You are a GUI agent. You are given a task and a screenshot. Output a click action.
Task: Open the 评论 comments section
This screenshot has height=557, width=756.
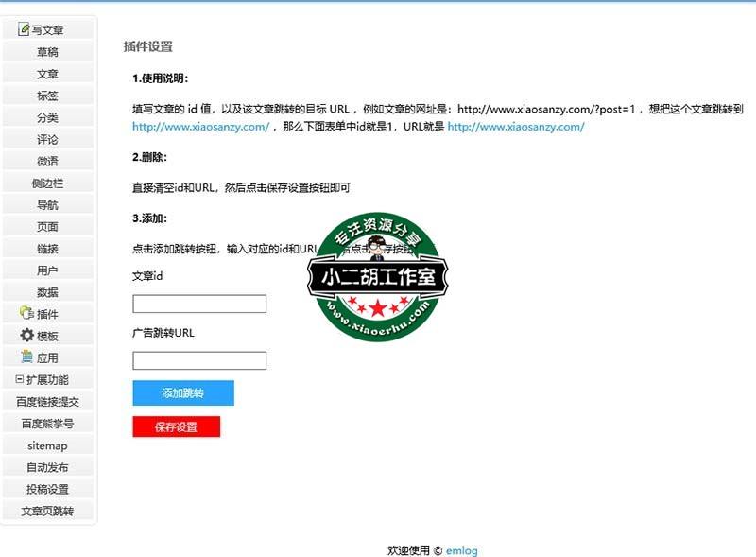point(47,139)
